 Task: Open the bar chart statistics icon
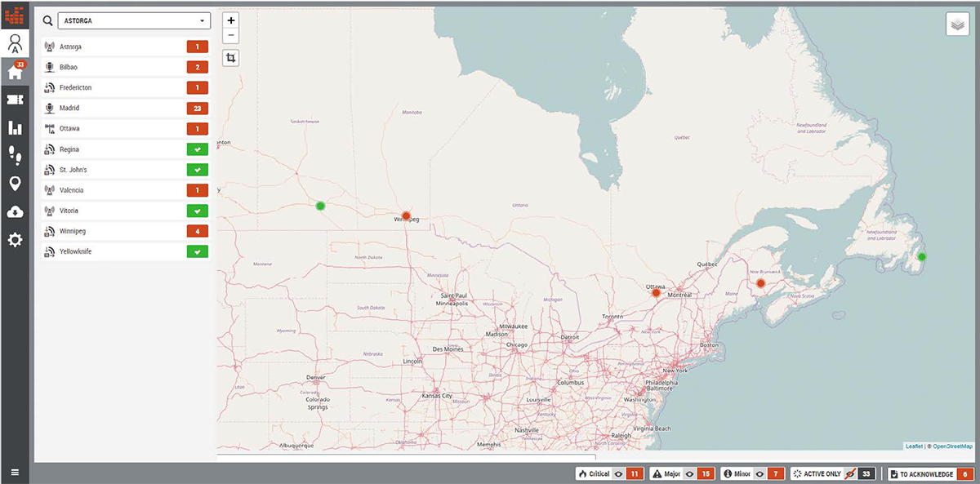(15, 127)
